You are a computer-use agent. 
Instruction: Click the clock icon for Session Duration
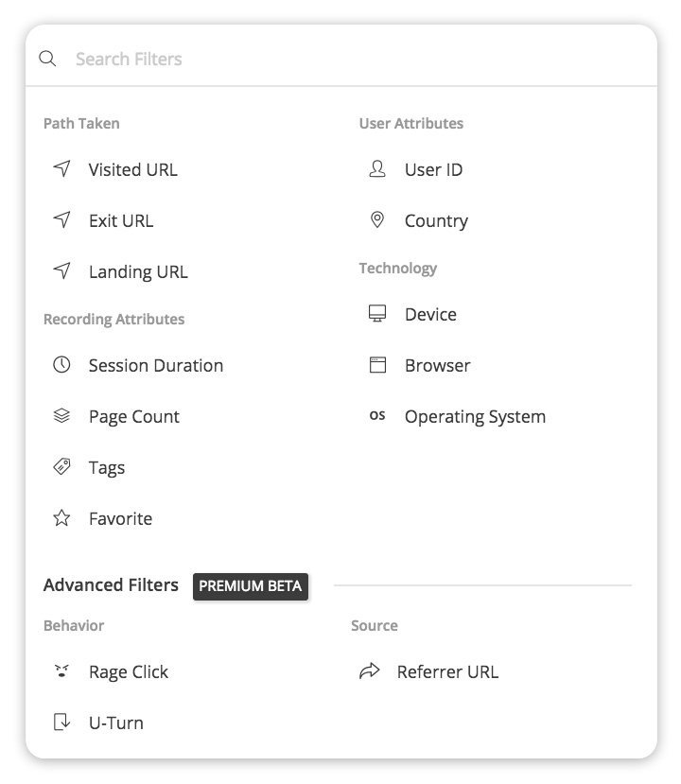click(x=61, y=364)
